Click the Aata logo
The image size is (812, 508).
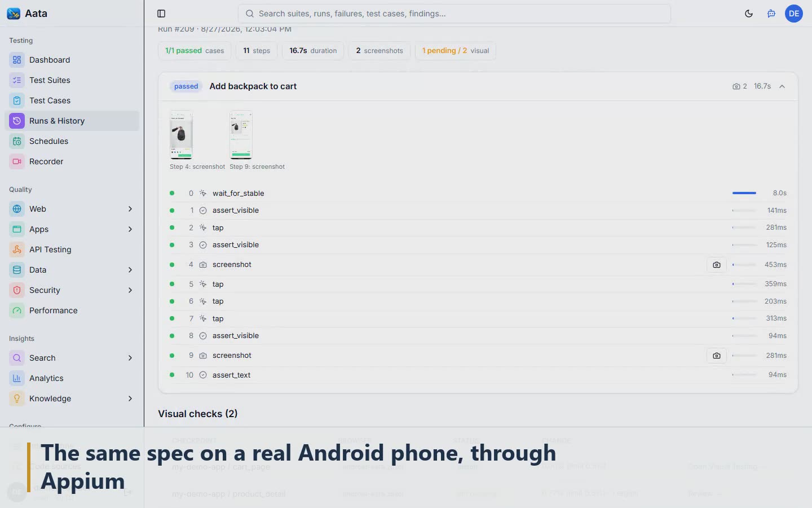tap(14, 14)
